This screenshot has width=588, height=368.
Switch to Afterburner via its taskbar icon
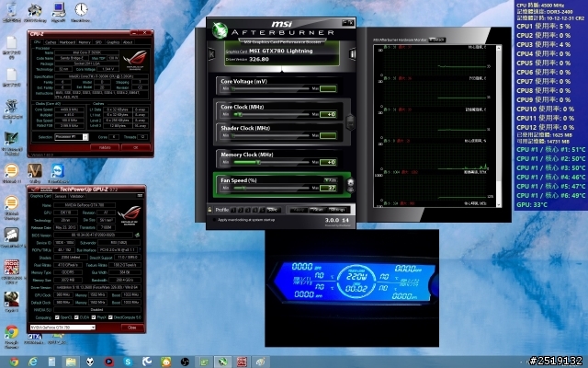coord(222,362)
